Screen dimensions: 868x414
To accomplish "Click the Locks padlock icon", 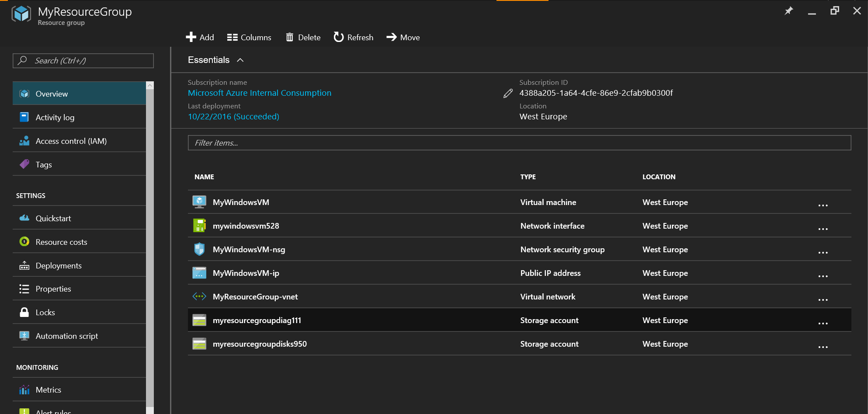I will [x=24, y=312].
